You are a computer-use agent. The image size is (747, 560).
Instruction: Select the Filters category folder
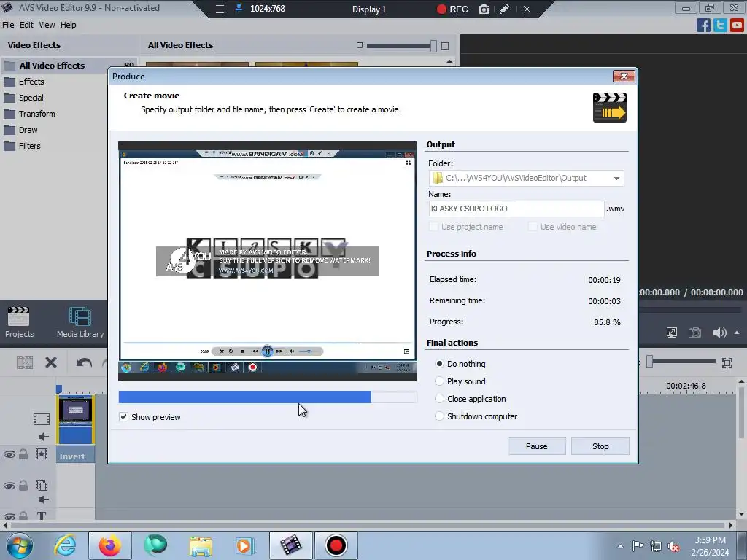click(x=29, y=146)
